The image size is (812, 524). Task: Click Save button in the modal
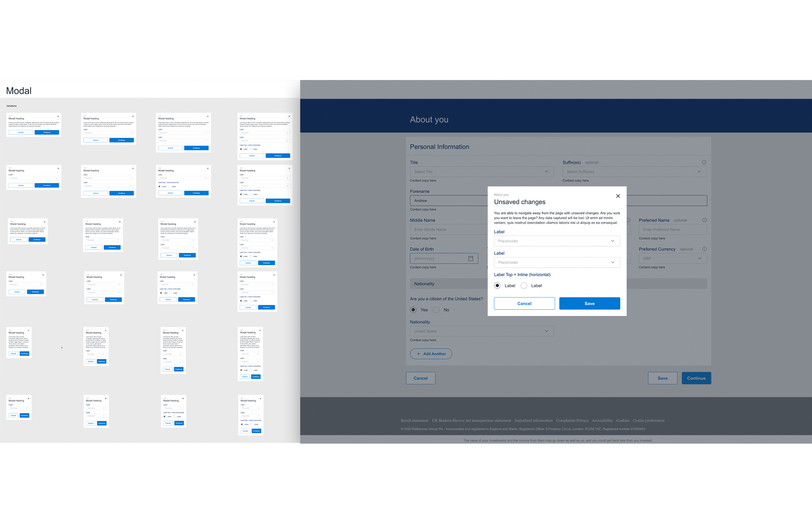589,303
